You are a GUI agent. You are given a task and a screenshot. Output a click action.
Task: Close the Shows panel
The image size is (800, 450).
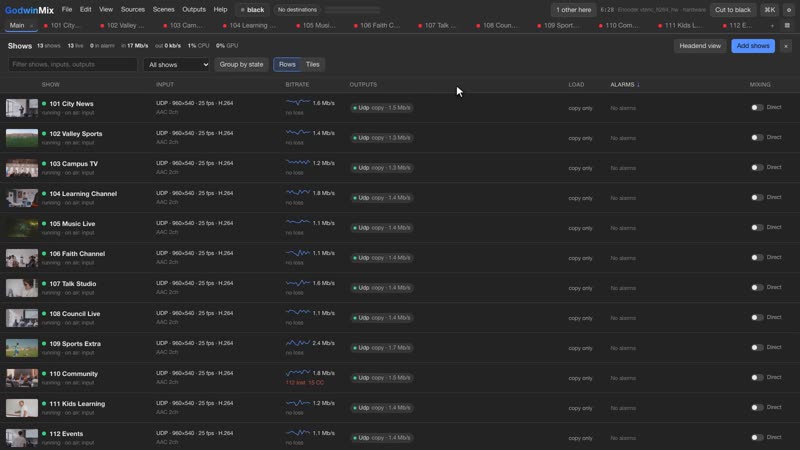pos(786,46)
